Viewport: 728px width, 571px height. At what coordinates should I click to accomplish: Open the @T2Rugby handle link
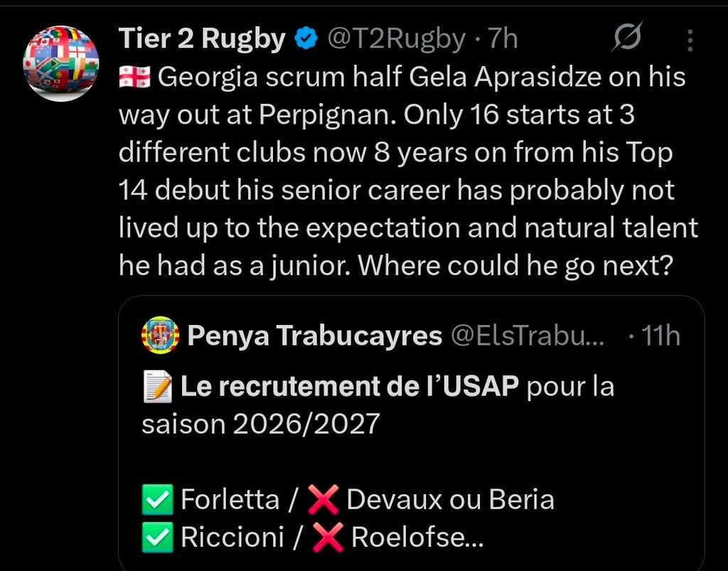point(395,39)
